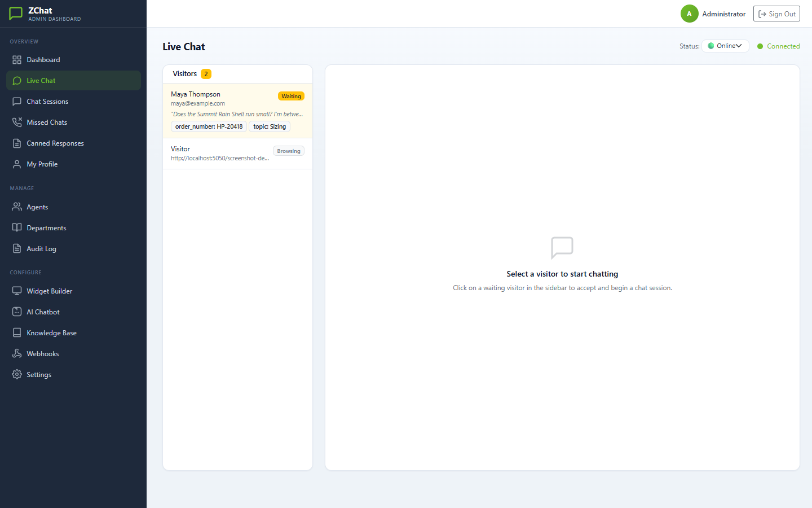Click the Audit Log file icon

(x=17, y=249)
